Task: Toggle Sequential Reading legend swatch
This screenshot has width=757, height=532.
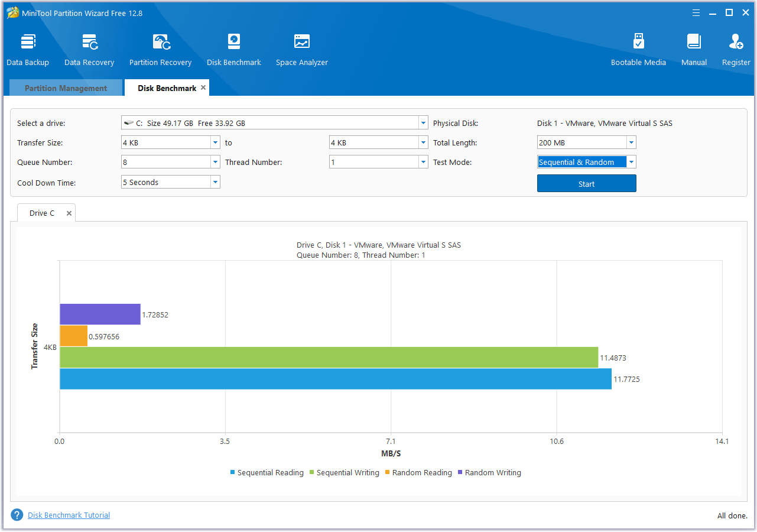Action: point(233,472)
